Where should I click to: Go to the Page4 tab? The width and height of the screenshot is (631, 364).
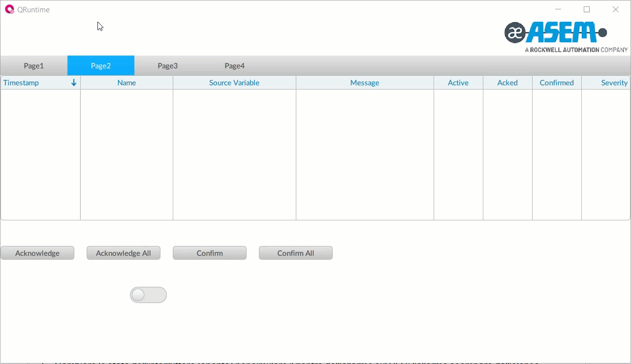[x=235, y=66]
